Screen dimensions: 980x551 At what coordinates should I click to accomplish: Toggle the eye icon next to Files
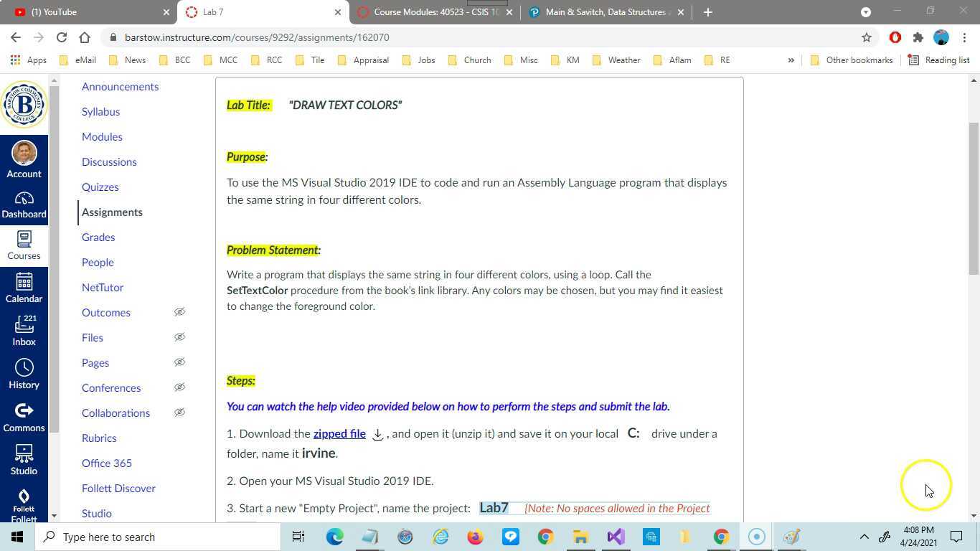pyautogui.click(x=179, y=337)
